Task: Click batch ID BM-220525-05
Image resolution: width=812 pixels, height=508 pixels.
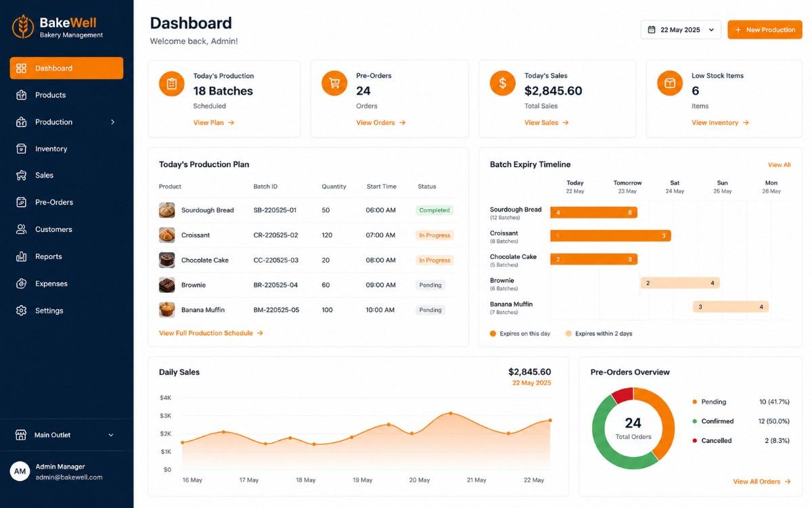Action: (x=276, y=310)
